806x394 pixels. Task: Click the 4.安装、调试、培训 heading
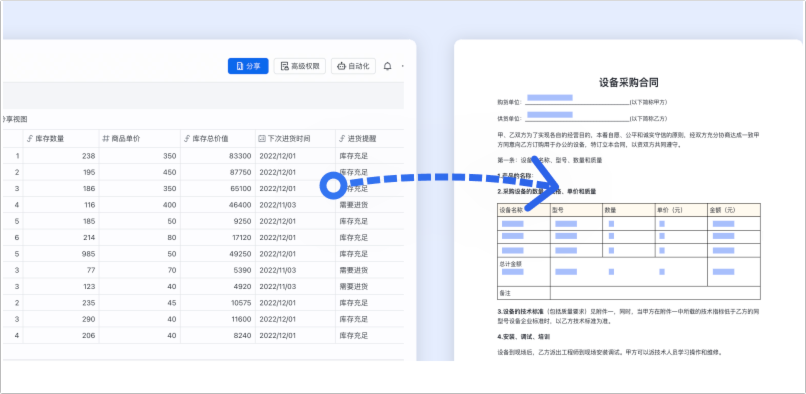(524, 337)
